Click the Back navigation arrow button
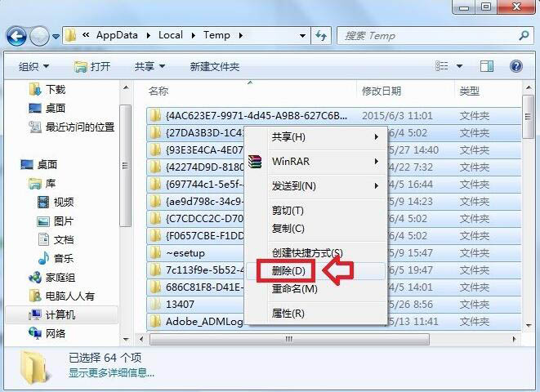540x392 pixels. (x=16, y=36)
